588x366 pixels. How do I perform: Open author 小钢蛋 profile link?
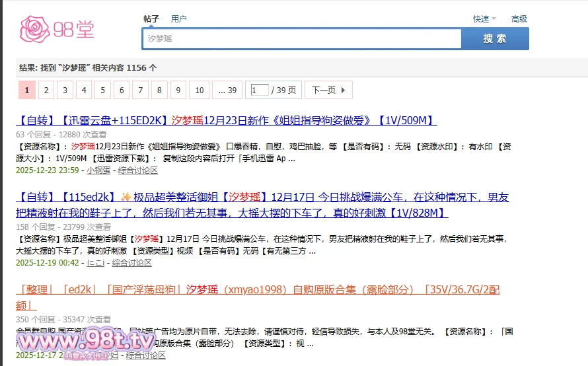tap(98, 170)
